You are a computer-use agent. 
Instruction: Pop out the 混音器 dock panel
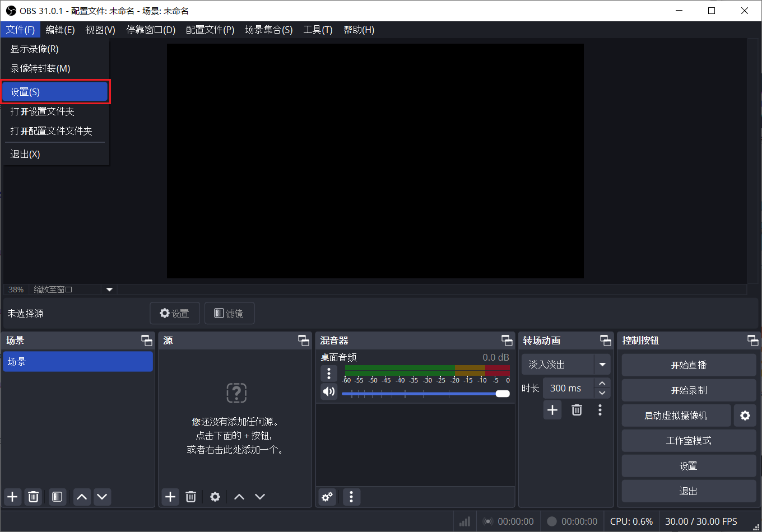(x=507, y=340)
